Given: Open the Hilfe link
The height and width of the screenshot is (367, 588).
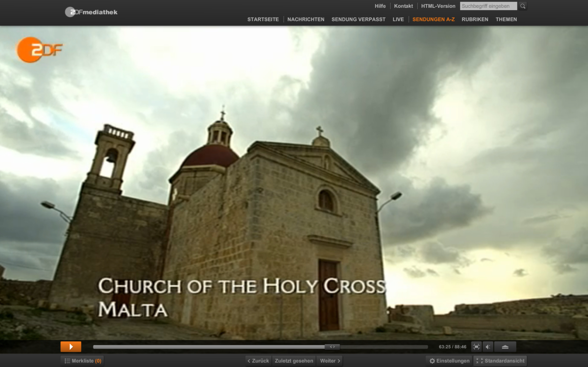Looking at the screenshot, I should (380, 6).
